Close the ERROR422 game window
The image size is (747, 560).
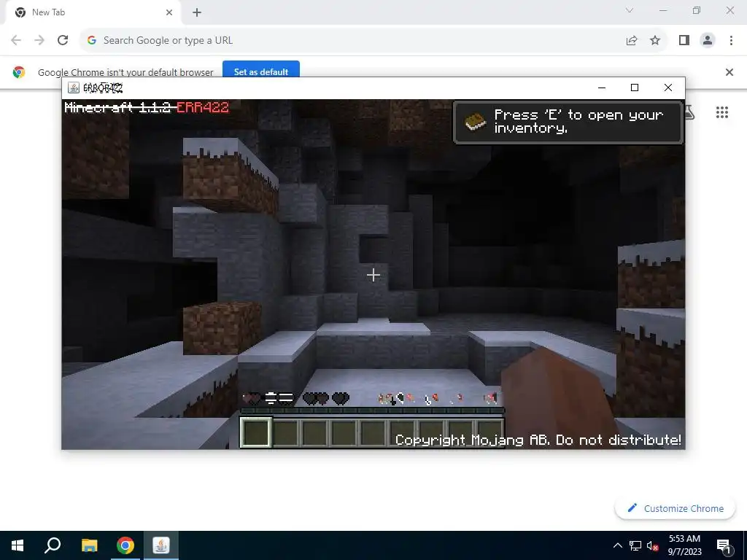tap(668, 87)
